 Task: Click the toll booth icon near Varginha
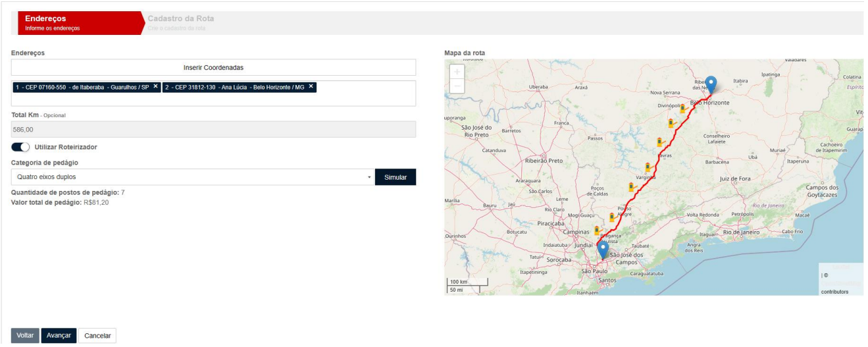[648, 167]
